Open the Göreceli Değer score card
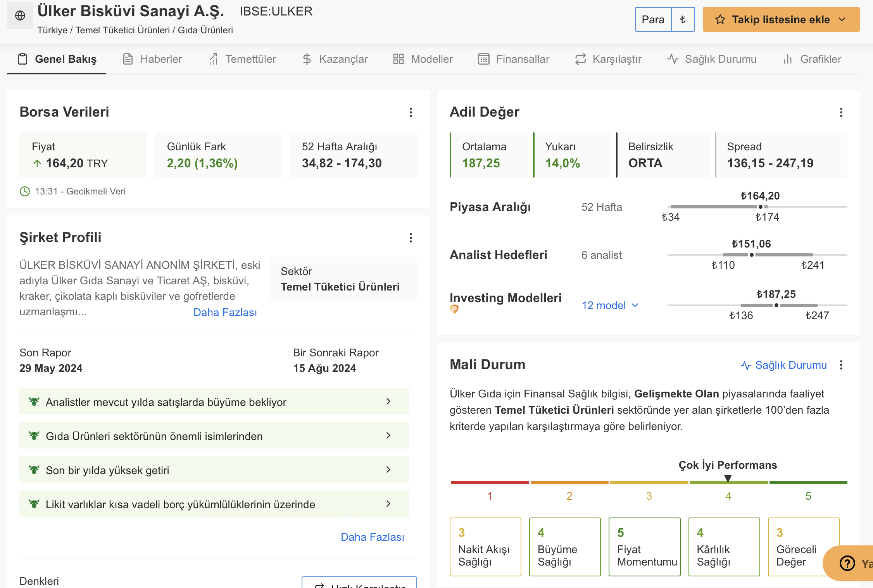The image size is (873, 588). pyautogui.click(x=804, y=547)
